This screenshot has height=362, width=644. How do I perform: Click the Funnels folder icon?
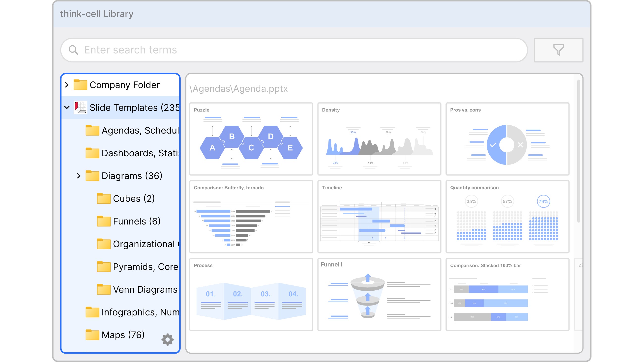[104, 221]
